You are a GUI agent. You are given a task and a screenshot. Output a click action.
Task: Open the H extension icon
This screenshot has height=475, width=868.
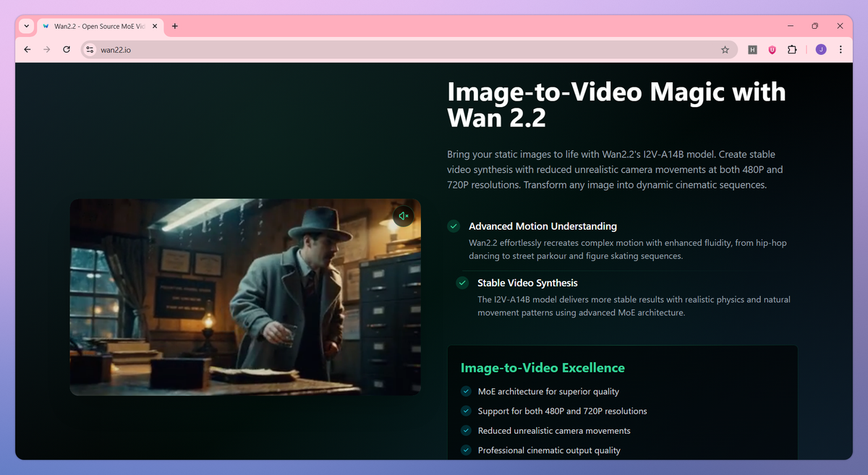752,50
